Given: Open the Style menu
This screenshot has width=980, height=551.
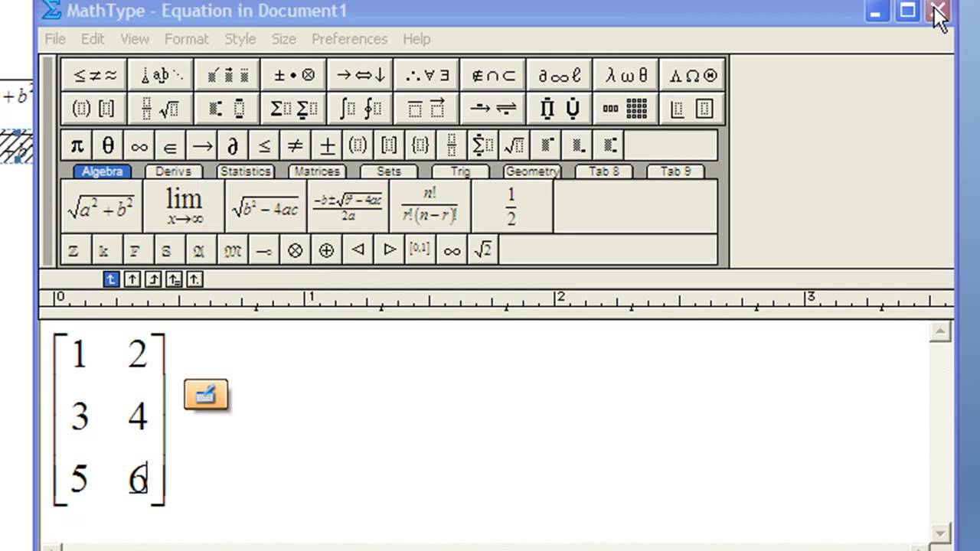Looking at the screenshot, I should tap(240, 38).
